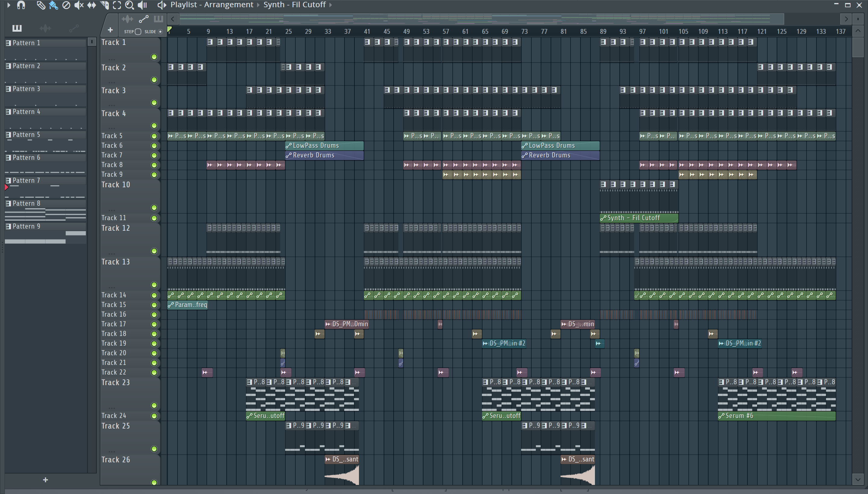Select the Serum #6 automation clip

click(776, 416)
